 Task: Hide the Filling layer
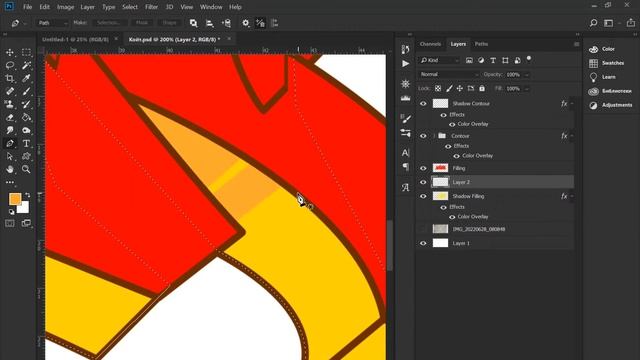[423, 168]
